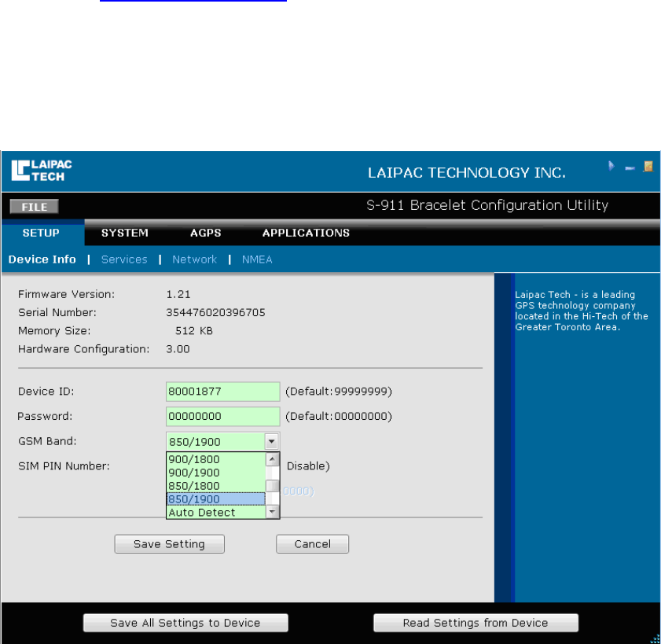Click the Password input field

pos(223,416)
